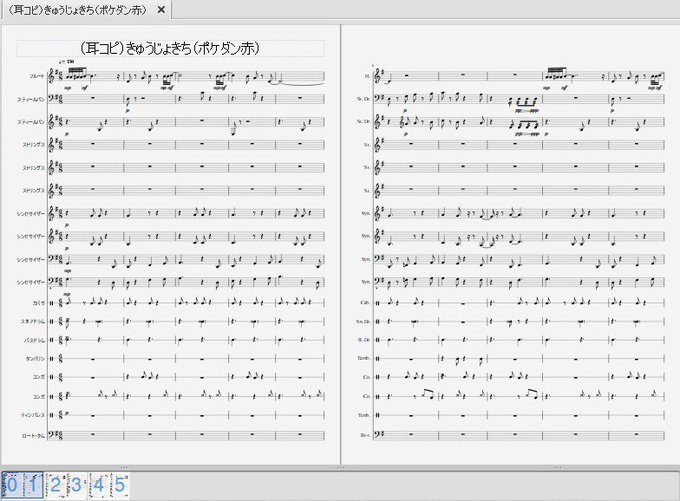The width and height of the screenshot is (680, 501).
Task: Select the スネアドラム instrument name
Action: tap(33, 321)
